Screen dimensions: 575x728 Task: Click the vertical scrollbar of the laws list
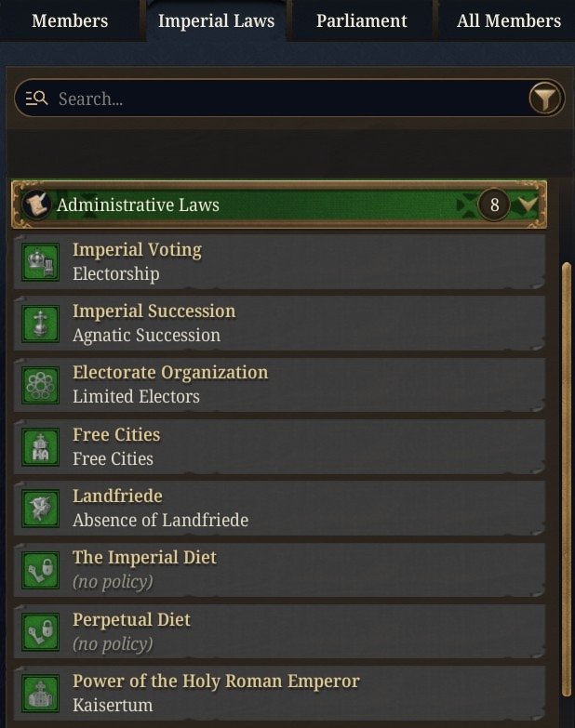point(567,478)
